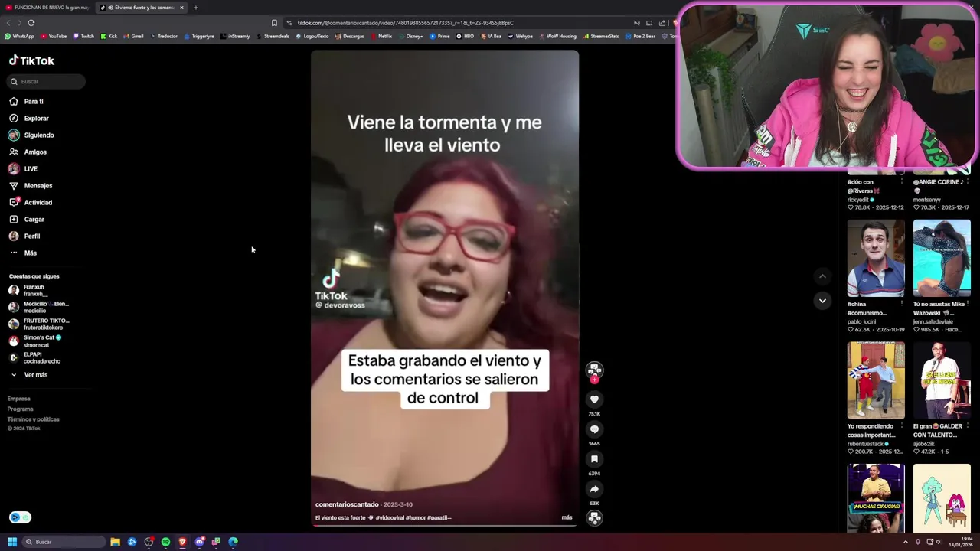980x551 pixels.
Task: Pause the playing TikTok video
Action: point(445,287)
